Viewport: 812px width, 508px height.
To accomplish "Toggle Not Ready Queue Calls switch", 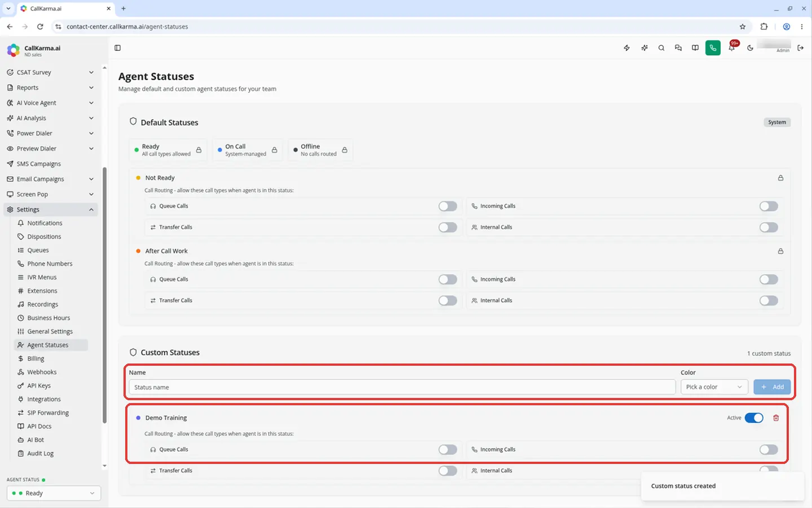I will tap(448, 206).
